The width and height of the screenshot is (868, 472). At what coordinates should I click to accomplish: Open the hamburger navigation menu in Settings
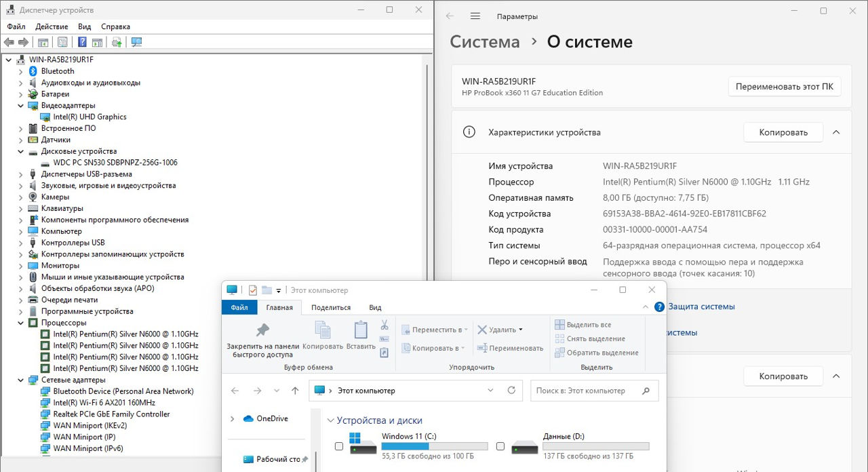click(x=475, y=16)
